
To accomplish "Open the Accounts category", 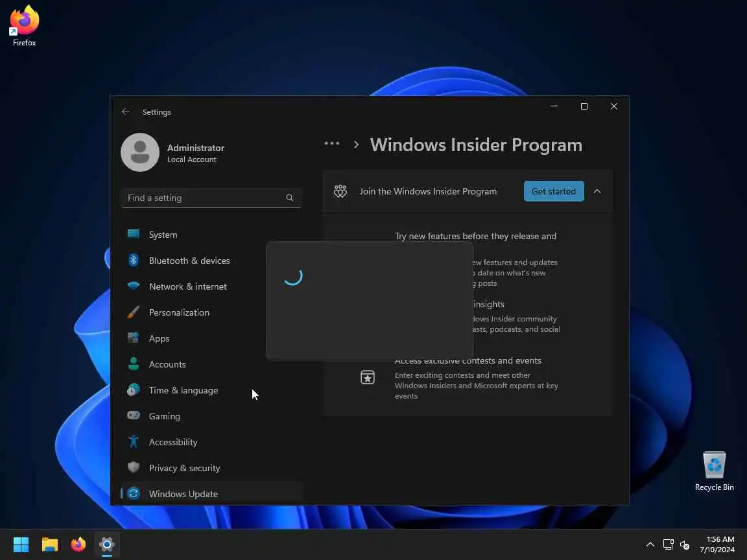I will [x=167, y=364].
